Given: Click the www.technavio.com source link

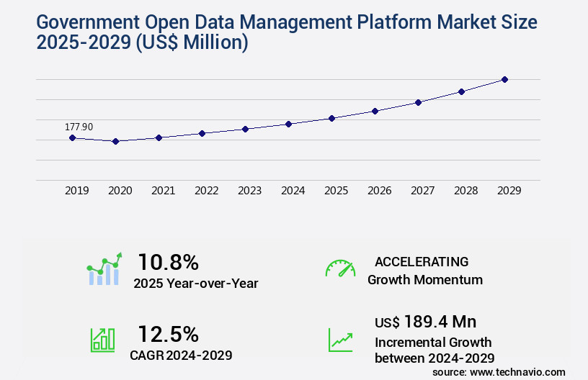Looking at the screenshot, I should pyautogui.click(x=519, y=371).
